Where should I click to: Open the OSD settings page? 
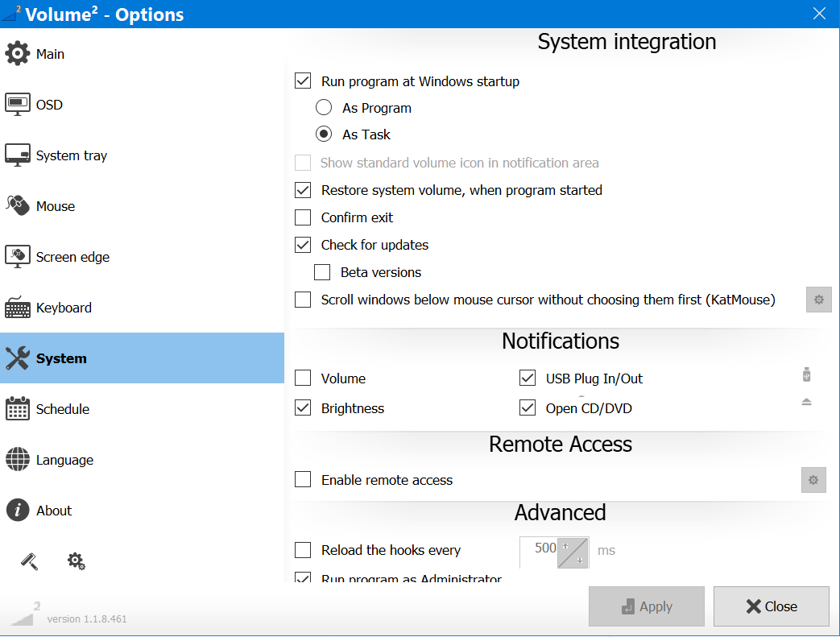point(142,105)
